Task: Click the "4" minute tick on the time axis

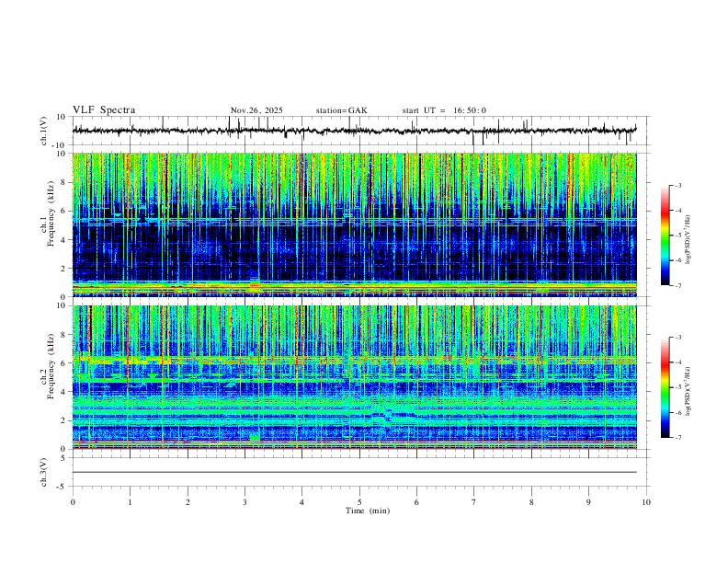Action: tap(301, 502)
